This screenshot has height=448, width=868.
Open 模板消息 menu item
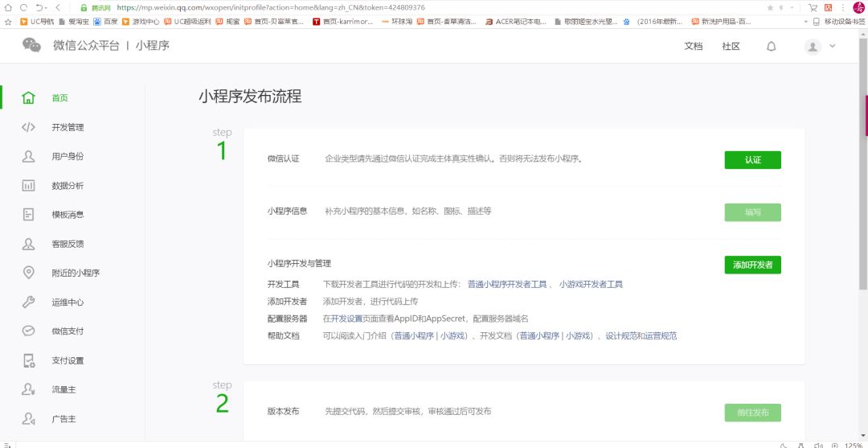(68, 215)
